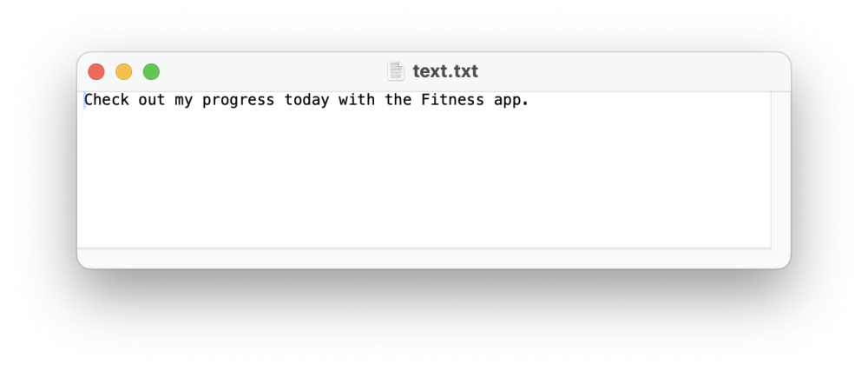Click the word "Fitness" in the sentence

[x=453, y=100]
